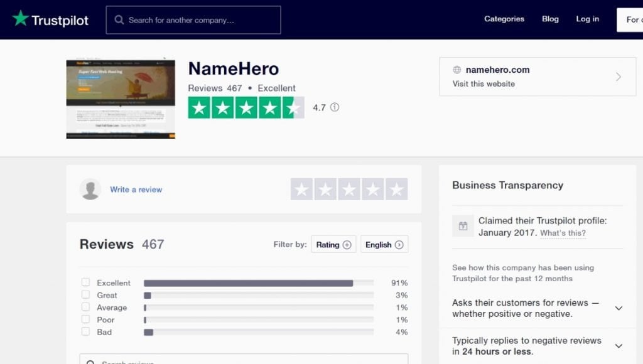The width and height of the screenshot is (643, 364).
Task: Open the English language dropdown
Action: click(384, 244)
